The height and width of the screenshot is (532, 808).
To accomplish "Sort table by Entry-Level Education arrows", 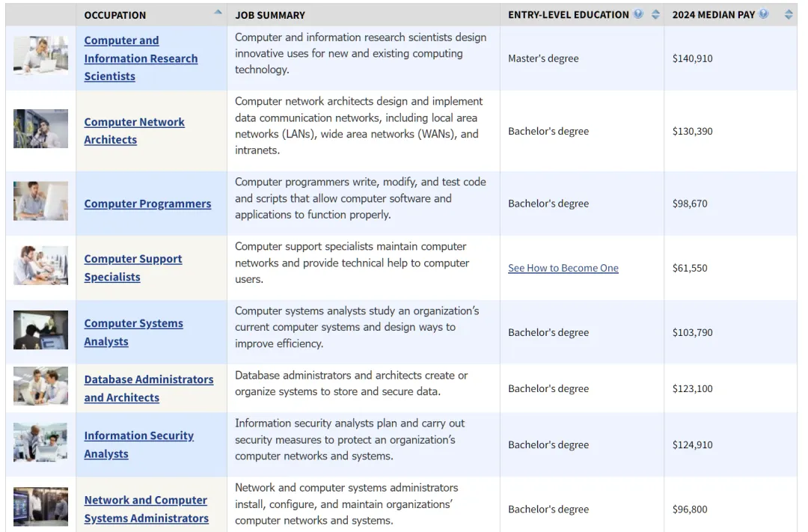I will pos(655,14).
